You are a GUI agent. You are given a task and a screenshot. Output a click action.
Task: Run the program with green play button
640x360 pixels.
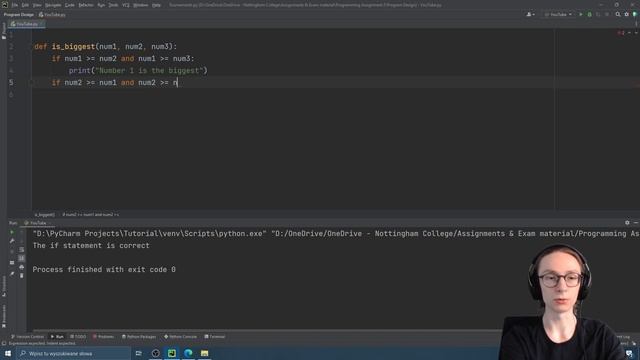tap(581, 15)
